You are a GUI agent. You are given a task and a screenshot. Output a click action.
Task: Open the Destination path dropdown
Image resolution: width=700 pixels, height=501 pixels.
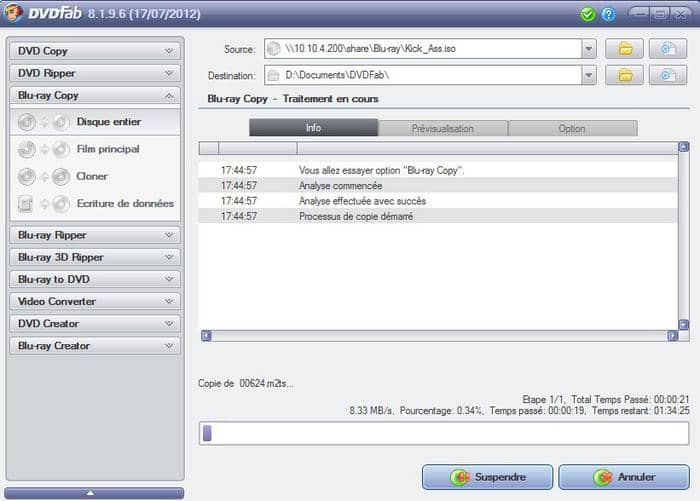589,75
